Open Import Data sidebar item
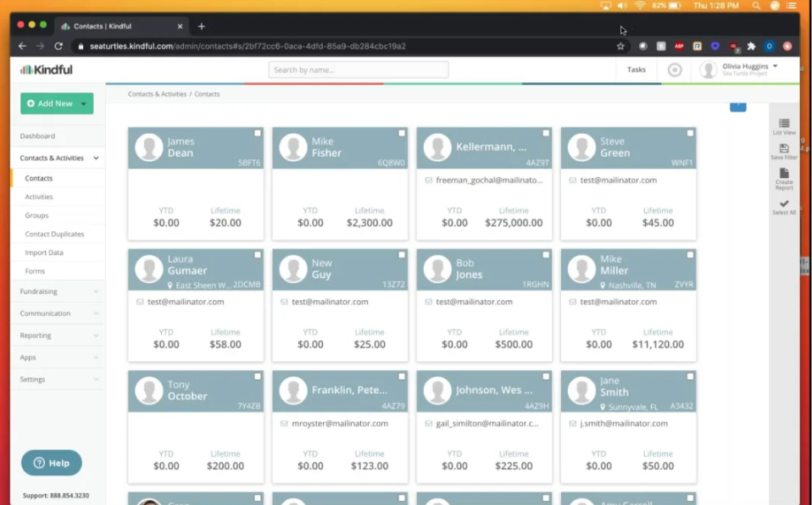The image size is (812, 505). (x=44, y=252)
